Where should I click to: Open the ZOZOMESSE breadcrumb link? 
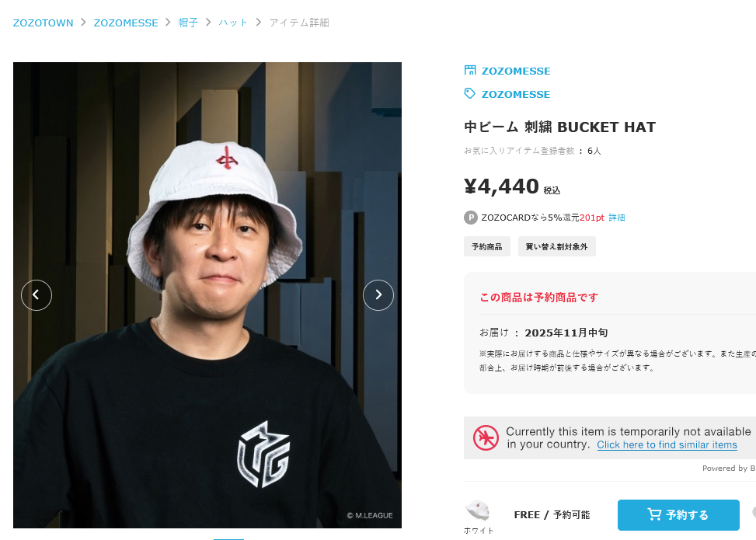click(126, 23)
